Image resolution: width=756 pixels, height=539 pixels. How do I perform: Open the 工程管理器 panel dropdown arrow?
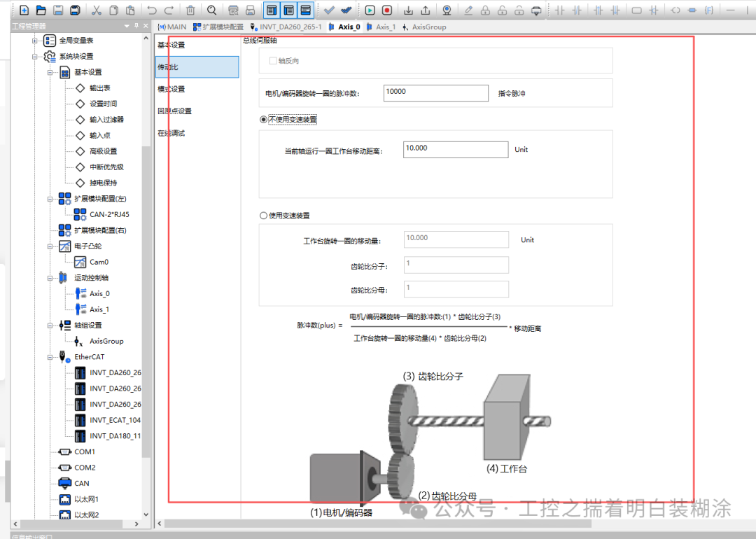pos(127,26)
